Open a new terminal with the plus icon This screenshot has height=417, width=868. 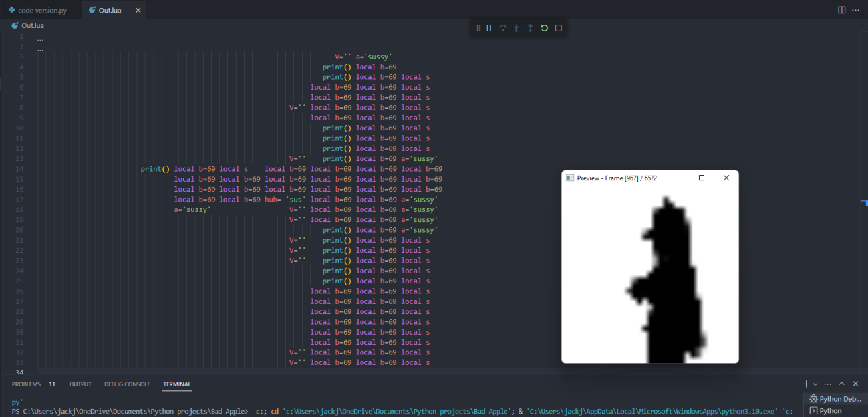pos(806,384)
